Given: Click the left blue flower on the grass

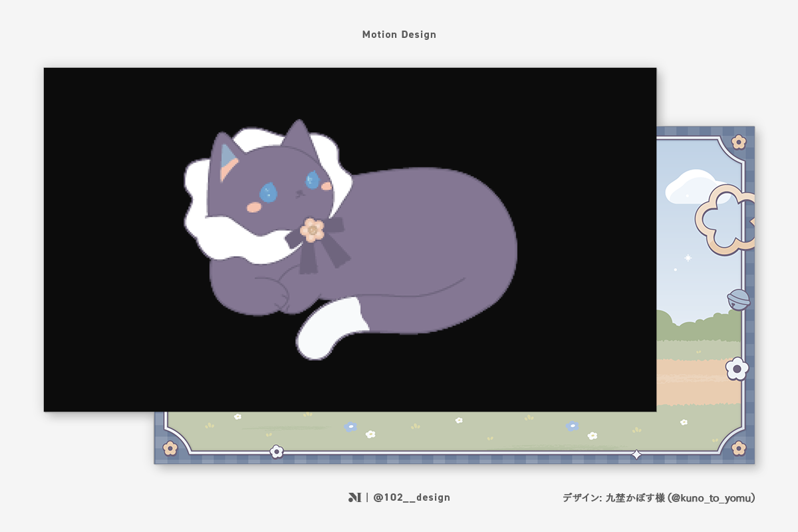Looking at the screenshot, I should pyautogui.click(x=350, y=426).
